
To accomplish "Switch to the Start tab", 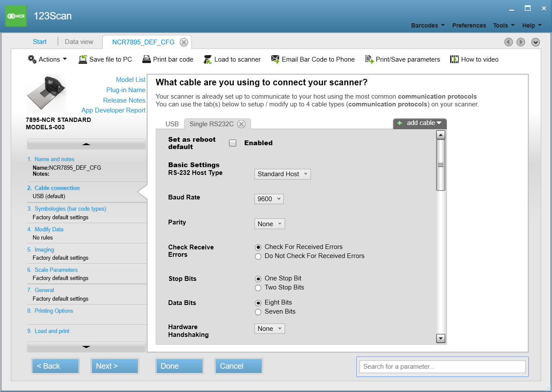I will click(x=40, y=42).
